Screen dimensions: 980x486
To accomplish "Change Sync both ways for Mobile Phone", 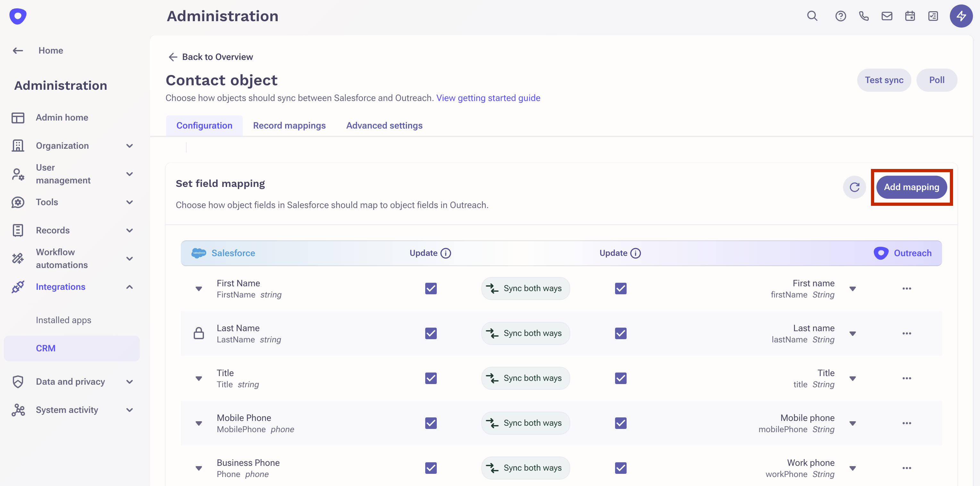I will point(525,423).
